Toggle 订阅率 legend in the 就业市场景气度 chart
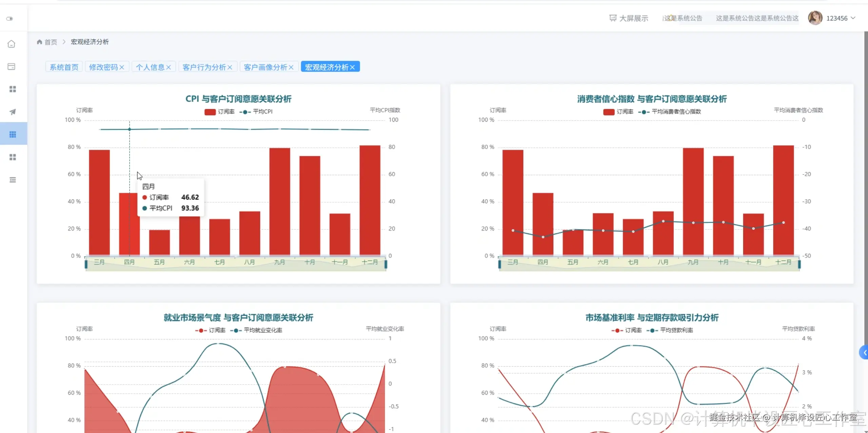Image resolution: width=868 pixels, height=433 pixels. point(210,330)
